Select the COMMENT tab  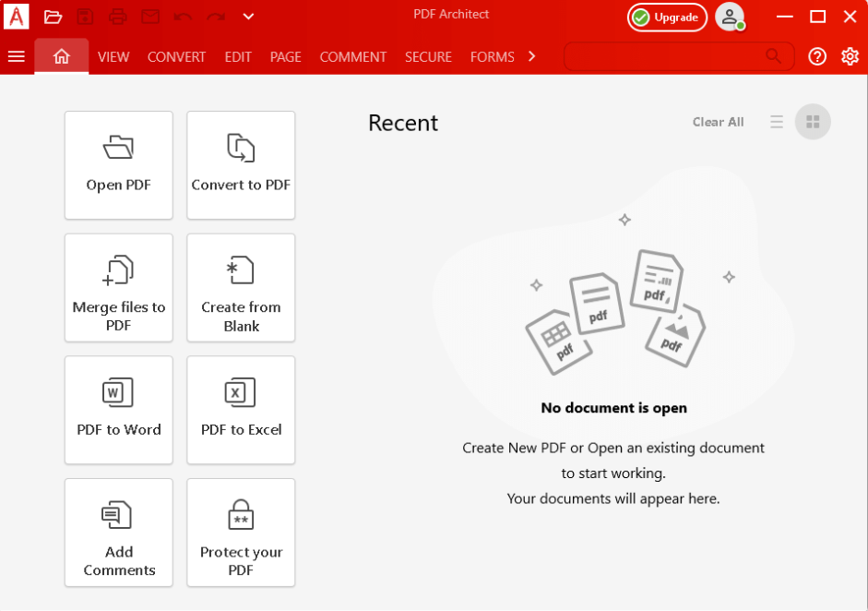click(353, 57)
